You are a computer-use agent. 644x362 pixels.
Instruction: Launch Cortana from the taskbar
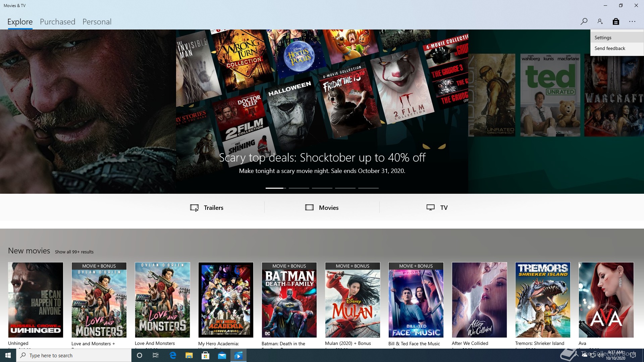(x=140, y=355)
